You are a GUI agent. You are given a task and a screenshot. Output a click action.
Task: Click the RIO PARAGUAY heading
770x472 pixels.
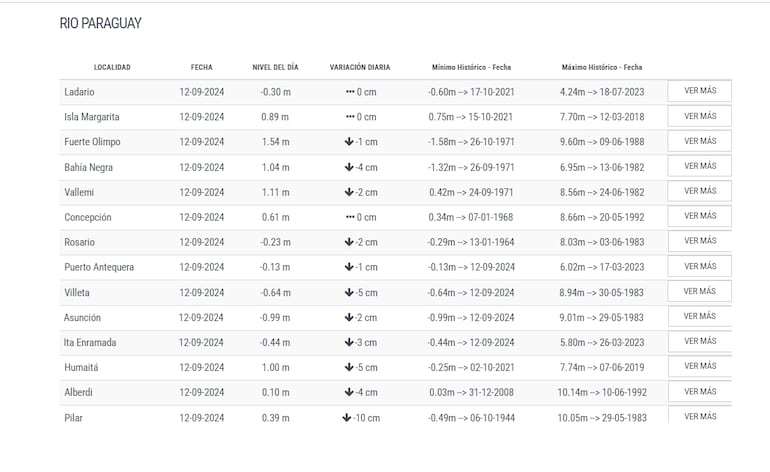pos(100,23)
